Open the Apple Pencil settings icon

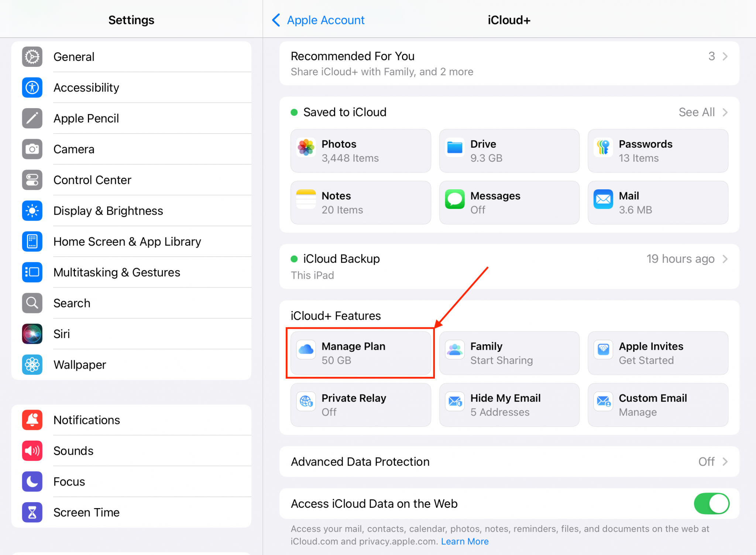click(32, 118)
